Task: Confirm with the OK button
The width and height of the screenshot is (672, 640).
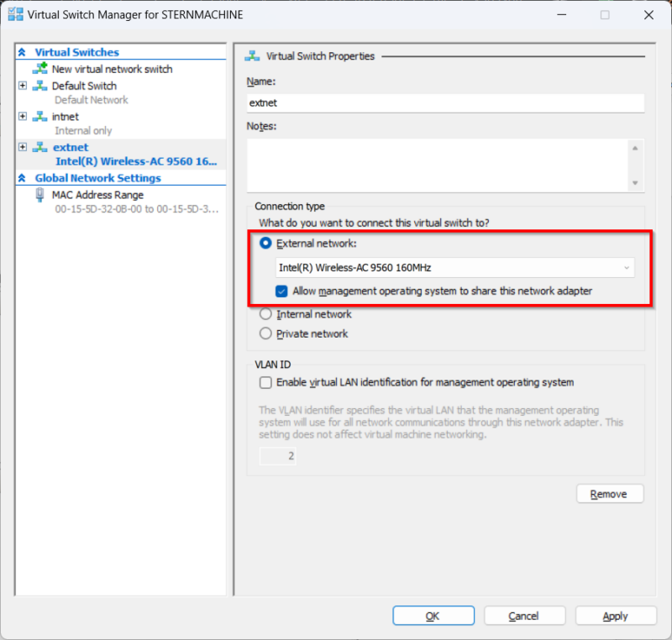Action: [433, 616]
